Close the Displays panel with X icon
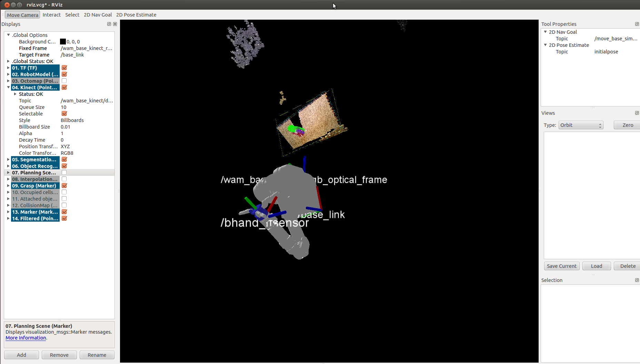This screenshot has width=640, height=364. (x=115, y=24)
